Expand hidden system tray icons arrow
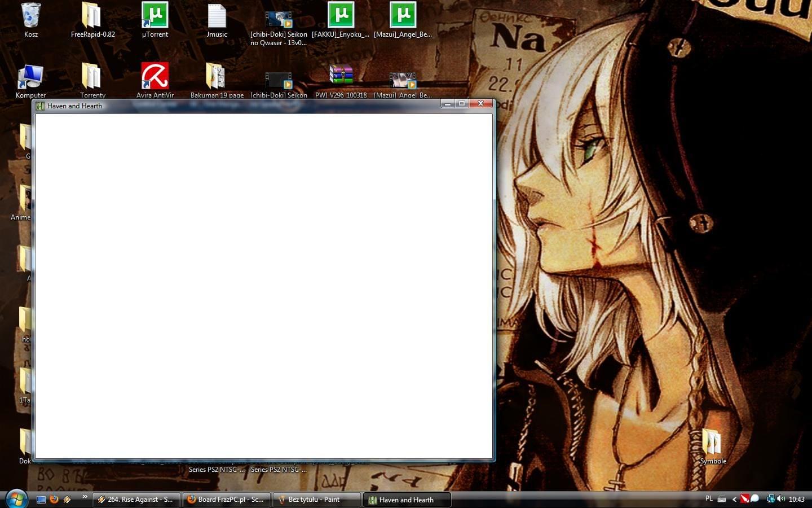The image size is (812, 508). click(x=734, y=499)
